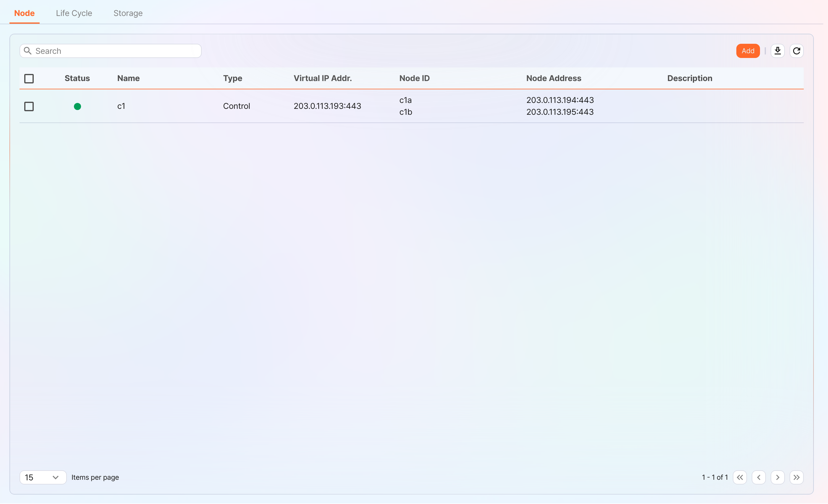This screenshot has height=504, width=828.
Task: Click the search magnifier icon
Action: (28, 51)
